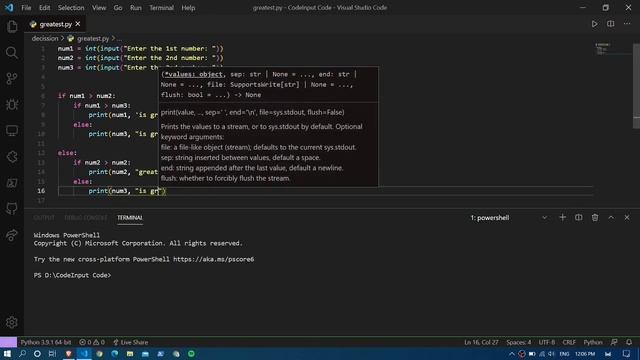640x360 pixels.
Task: Maximize the terminal panel size
Action: [611, 218]
